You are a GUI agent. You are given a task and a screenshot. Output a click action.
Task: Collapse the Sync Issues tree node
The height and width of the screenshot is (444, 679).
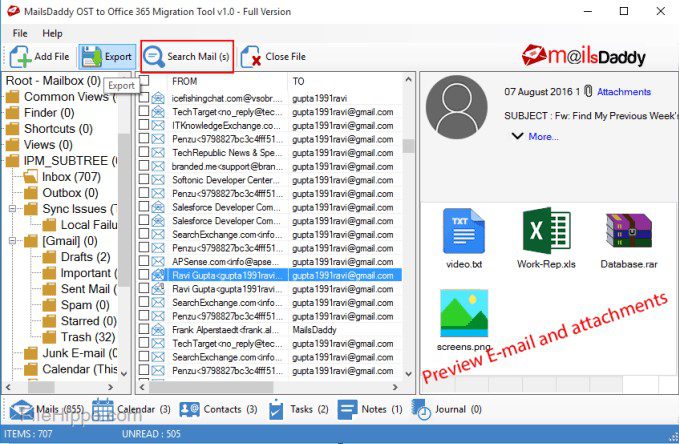[13, 209]
